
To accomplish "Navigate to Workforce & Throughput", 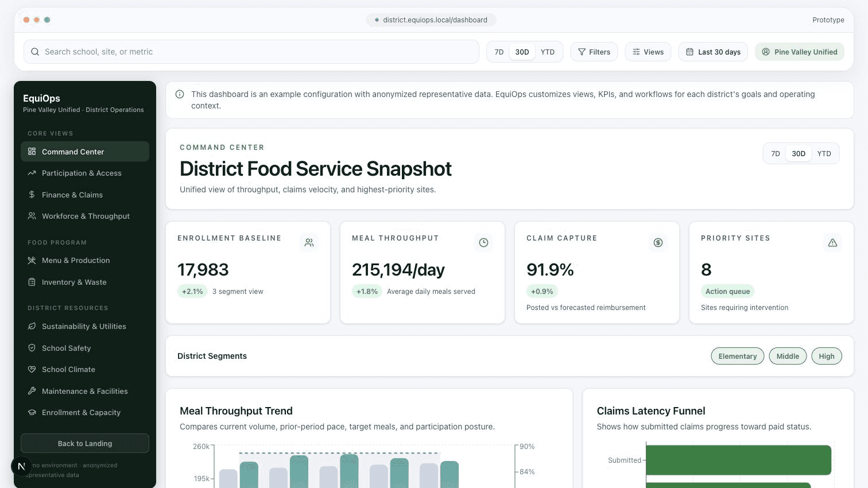I will pos(85,216).
